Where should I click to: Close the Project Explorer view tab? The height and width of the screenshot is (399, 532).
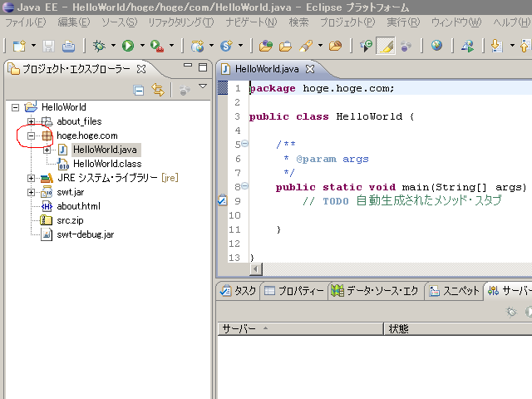(141, 69)
